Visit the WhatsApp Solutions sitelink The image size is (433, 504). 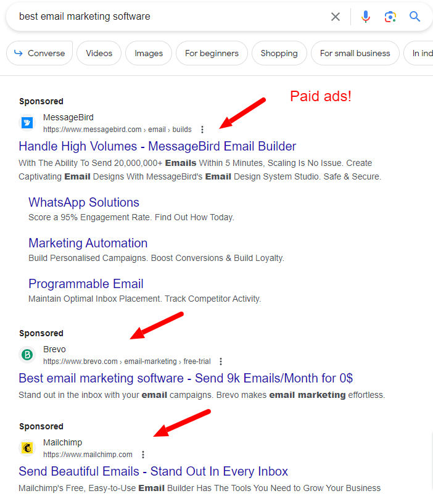coord(83,202)
